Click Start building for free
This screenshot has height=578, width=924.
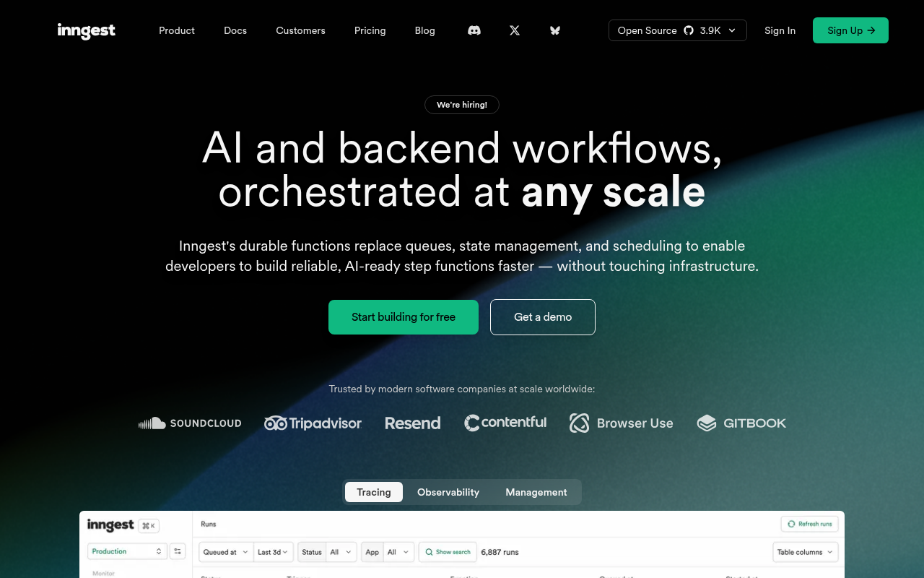[x=403, y=316]
